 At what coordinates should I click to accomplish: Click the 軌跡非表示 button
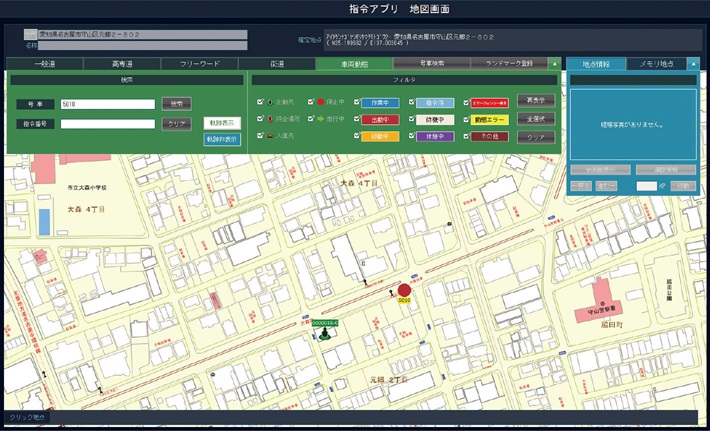click(222, 139)
